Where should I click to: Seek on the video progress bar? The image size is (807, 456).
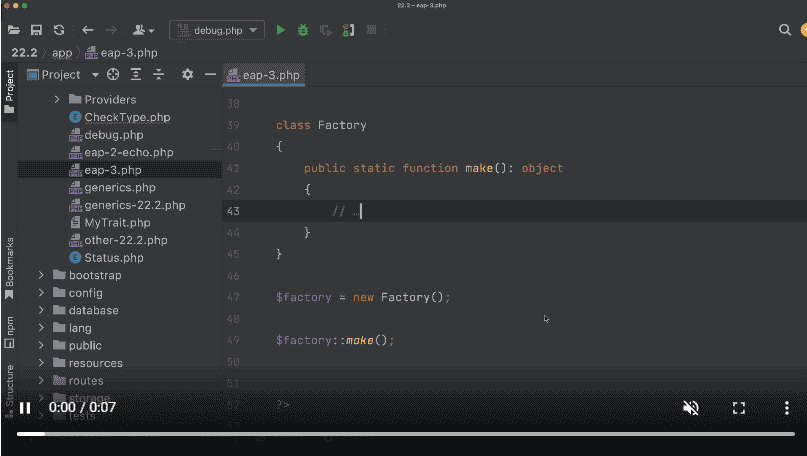coord(406,434)
